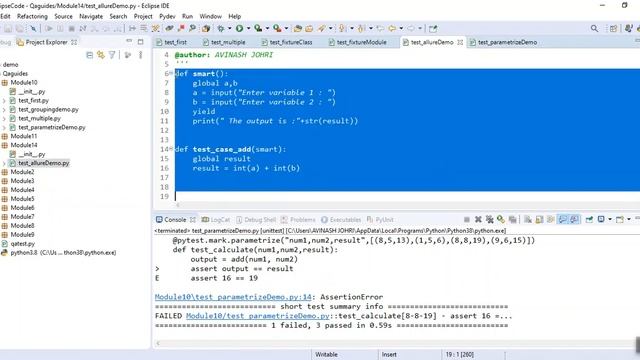
Task: Open the Pydev menu
Action: [167, 16]
